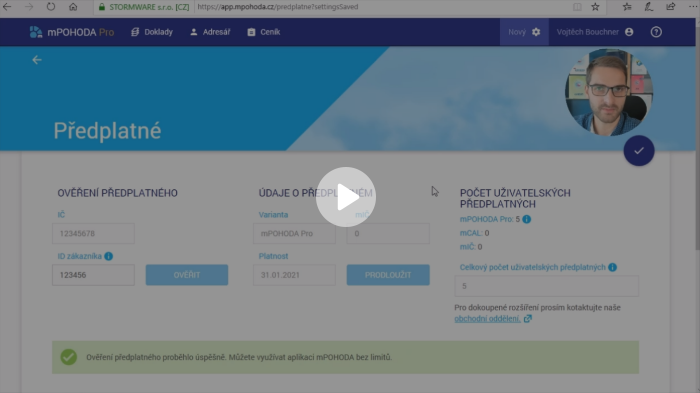Image resolution: width=700 pixels, height=393 pixels.
Task: Click the PRODLOUŽIT button
Action: (x=388, y=275)
